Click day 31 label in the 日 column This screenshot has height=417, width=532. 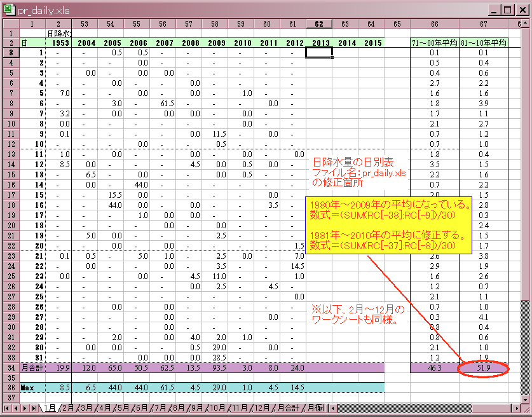[32, 358]
